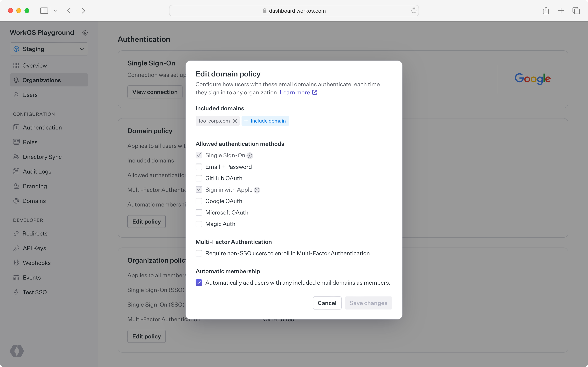Screen dimensions: 588x367
Task: Reload the page with refresh icon
Action: [414, 10]
